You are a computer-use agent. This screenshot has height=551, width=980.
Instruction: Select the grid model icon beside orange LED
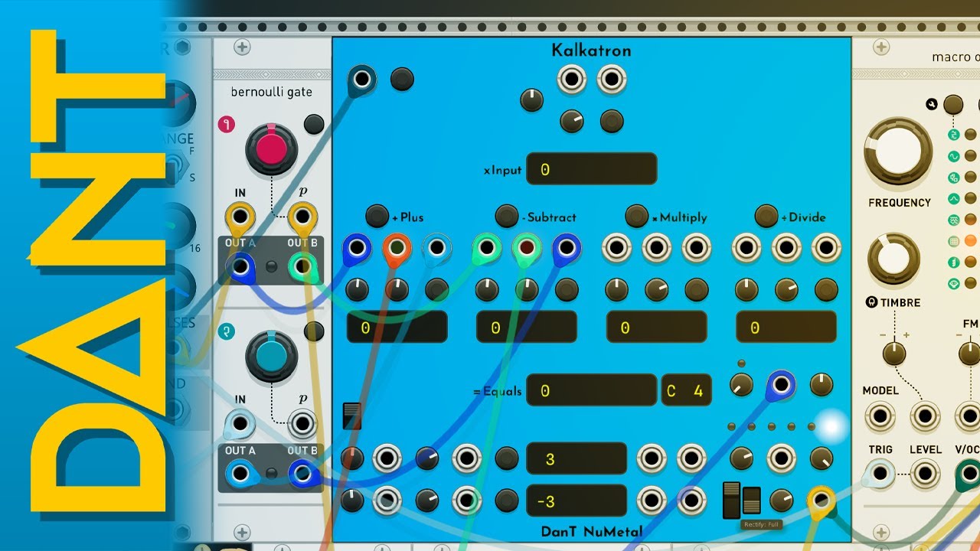954,241
